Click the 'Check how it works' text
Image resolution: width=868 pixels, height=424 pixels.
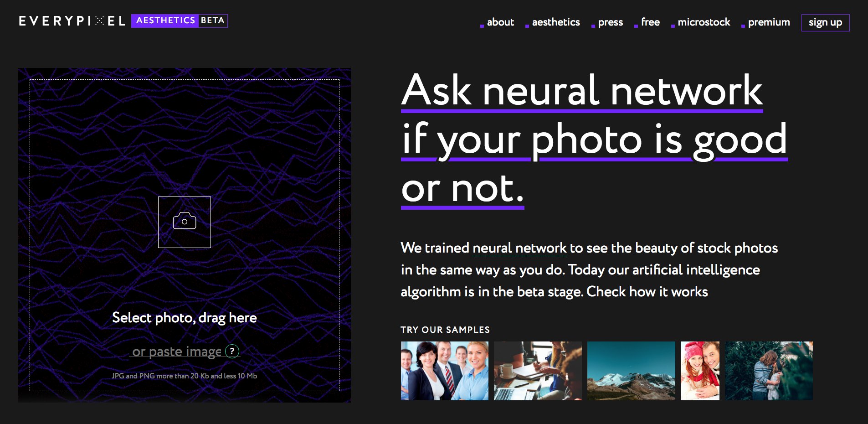click(647, 292)
